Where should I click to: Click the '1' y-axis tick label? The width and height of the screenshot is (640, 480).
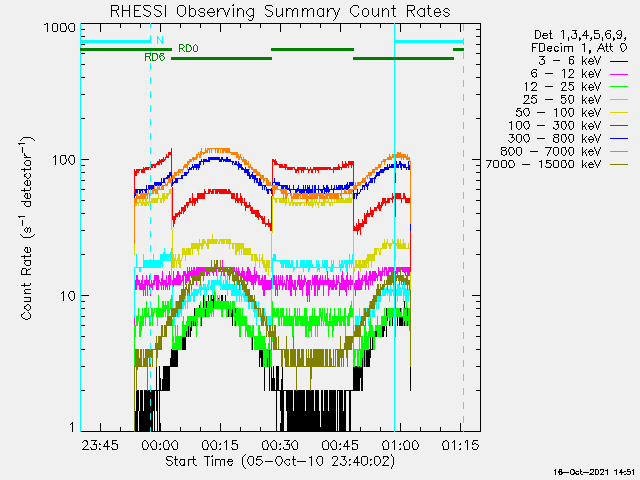[x=73, y=427]
